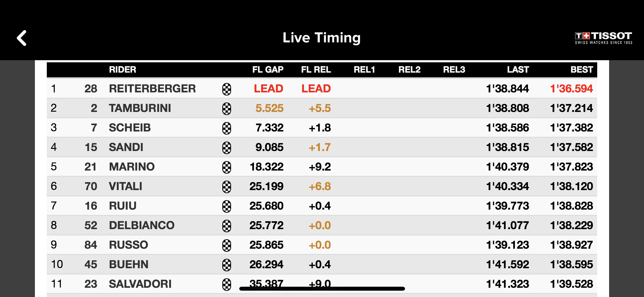Screen dimensions: 644x297
Task: Tap Marino's checkered flag icon
Action: point(227,167)
